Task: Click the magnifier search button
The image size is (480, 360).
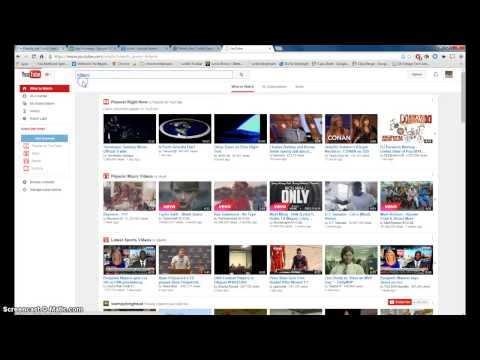Action: (241, 75)
